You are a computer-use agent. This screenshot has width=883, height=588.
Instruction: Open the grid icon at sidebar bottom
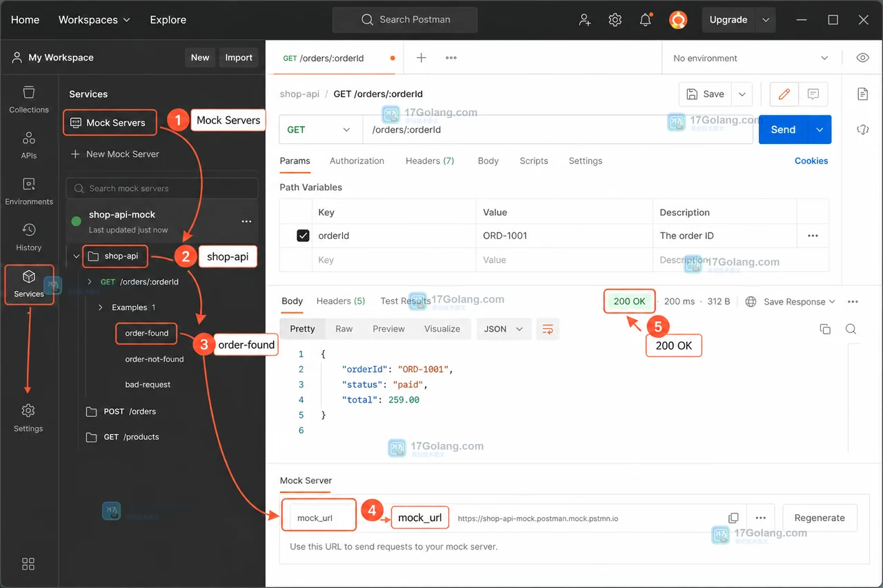[28, 564]
